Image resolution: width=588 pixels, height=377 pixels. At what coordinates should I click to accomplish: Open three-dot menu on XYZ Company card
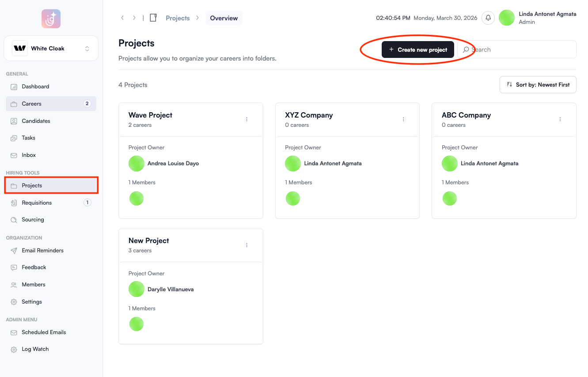click(x=403, y=119)
